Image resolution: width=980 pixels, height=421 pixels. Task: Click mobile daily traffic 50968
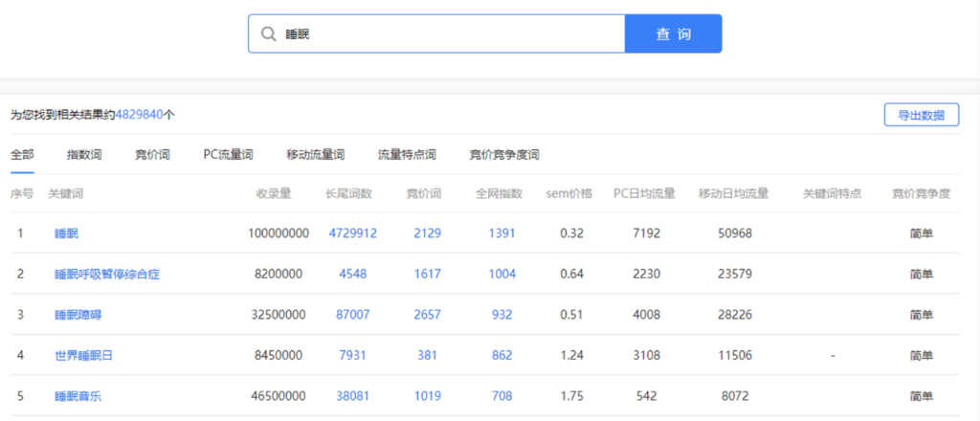coord(734,233)
